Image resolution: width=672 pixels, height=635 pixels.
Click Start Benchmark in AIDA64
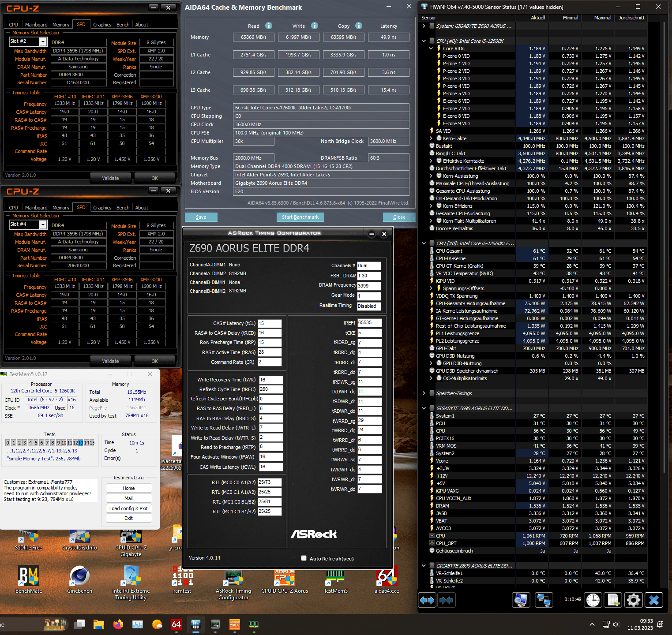[x=300, y=217]
